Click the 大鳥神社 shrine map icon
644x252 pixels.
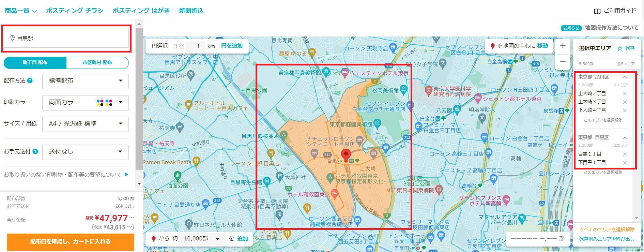click(280, 176)
